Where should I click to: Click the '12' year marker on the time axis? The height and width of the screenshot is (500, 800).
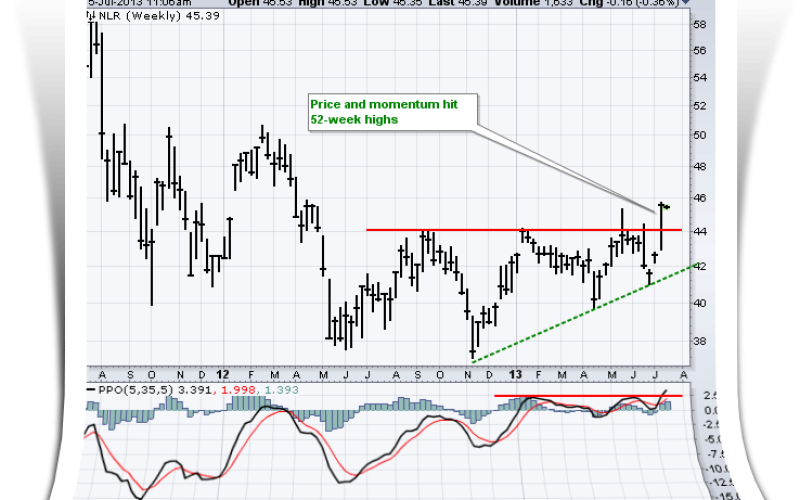[227, 373]
